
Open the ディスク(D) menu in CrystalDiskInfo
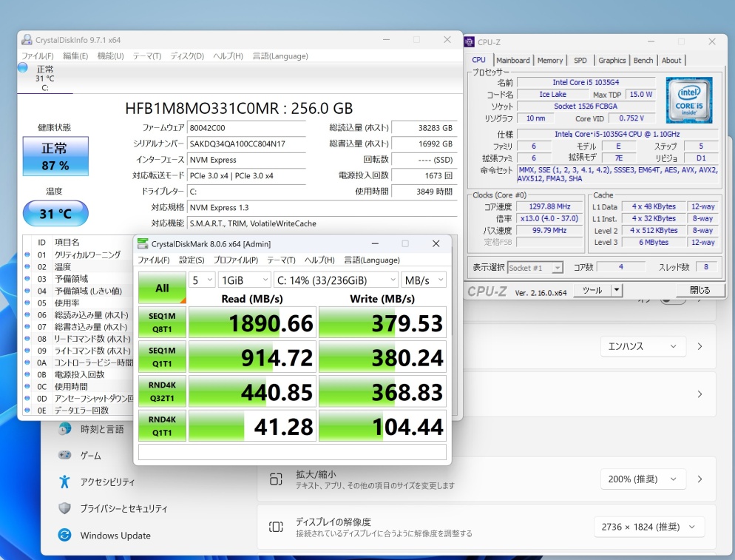coord(187,56)
